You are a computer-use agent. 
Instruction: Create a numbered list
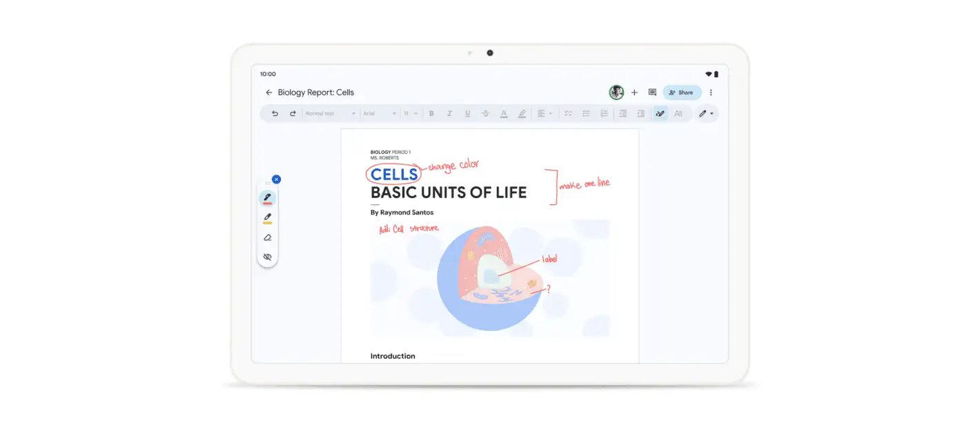tap(604, 113)
